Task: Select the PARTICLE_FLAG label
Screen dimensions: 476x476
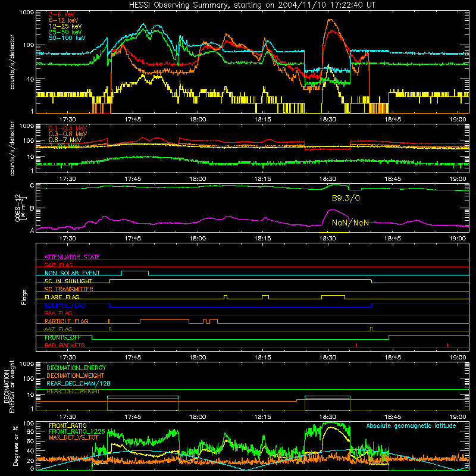Action: 67,321
